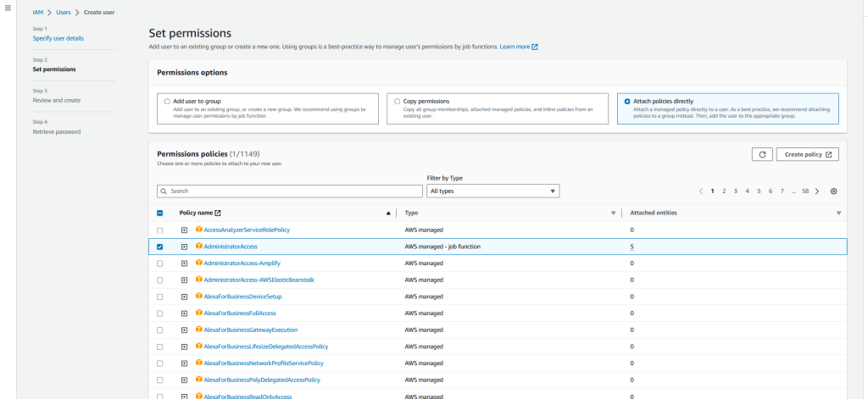This screenshot has width=868, height=399.
Task: Expand the AdministratorAccess policy details
Action: (x=184, y=247)
